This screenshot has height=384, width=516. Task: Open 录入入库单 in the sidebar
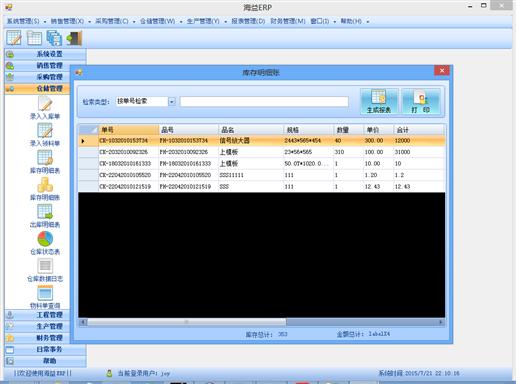(x=45, y=108)
